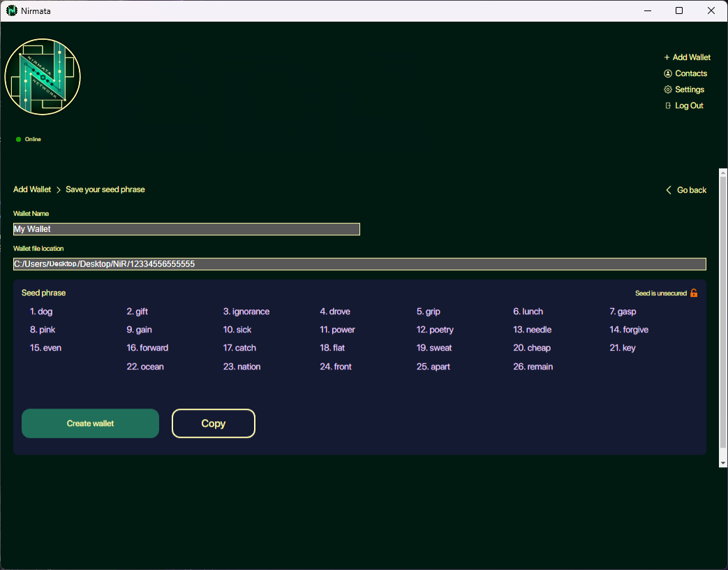The image size is (728, 570).
Task: Select the Wallet file location field
Action: pyautogui.click(x=359, y=264)
